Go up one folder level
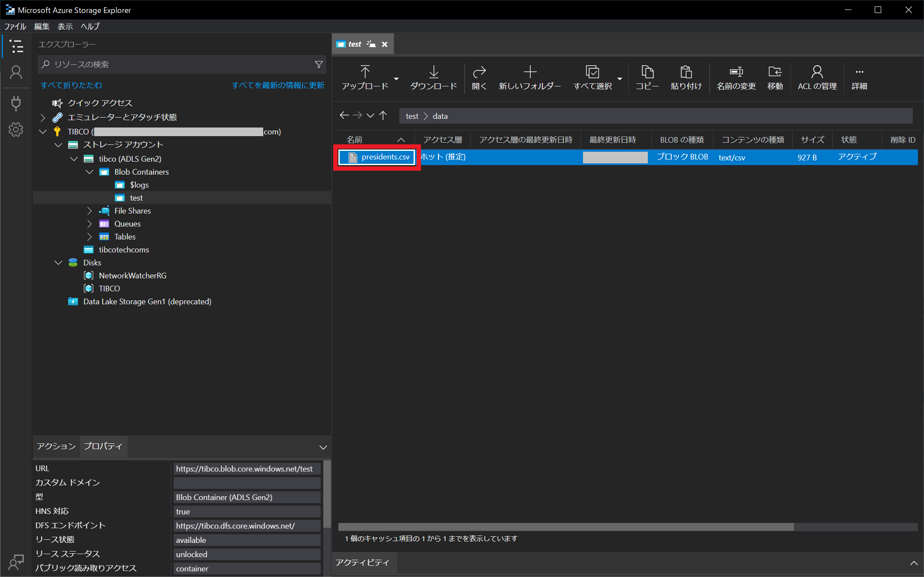The height and width of the screenshot is (577, 924). (x=383, y=115)
